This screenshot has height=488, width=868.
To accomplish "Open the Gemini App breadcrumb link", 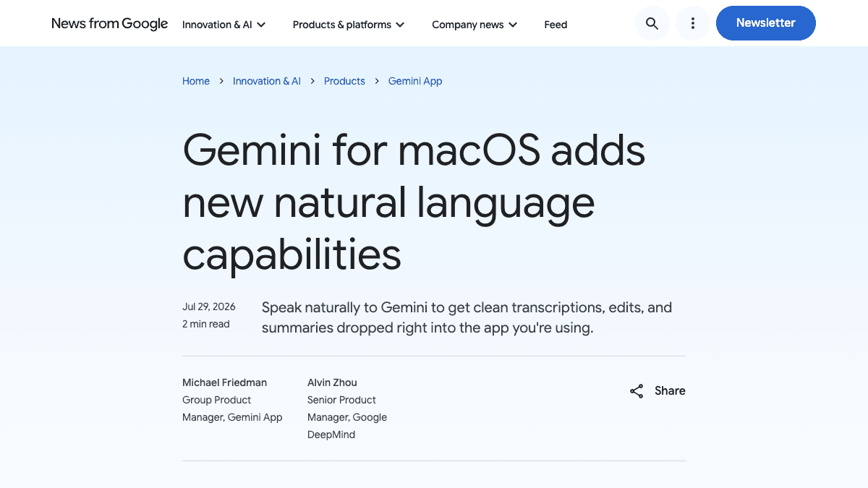I will pyautogui.click(x=415, y=81).
